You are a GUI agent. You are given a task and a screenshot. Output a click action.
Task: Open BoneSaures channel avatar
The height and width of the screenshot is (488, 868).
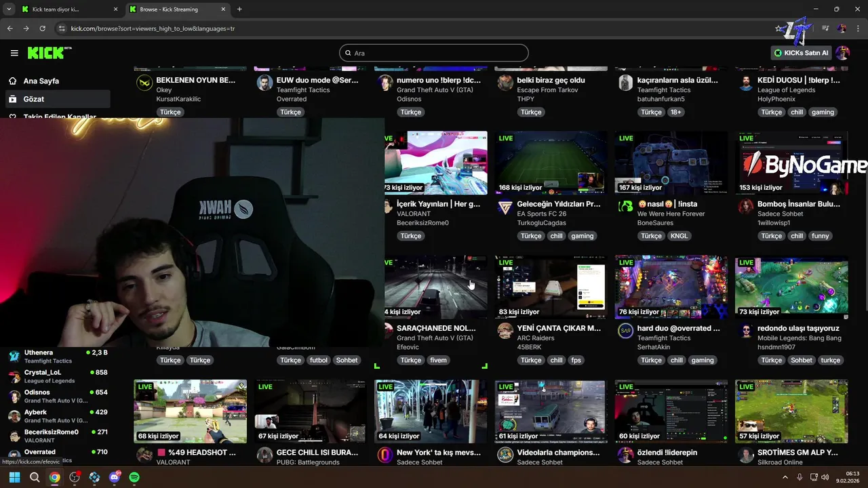pos(625,207)
